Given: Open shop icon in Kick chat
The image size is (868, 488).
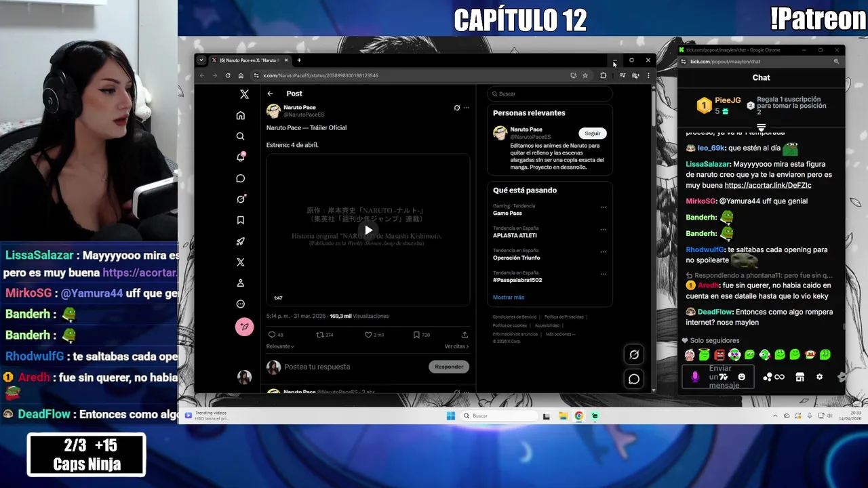Looking at the screenshot, I should coord(800,377).
